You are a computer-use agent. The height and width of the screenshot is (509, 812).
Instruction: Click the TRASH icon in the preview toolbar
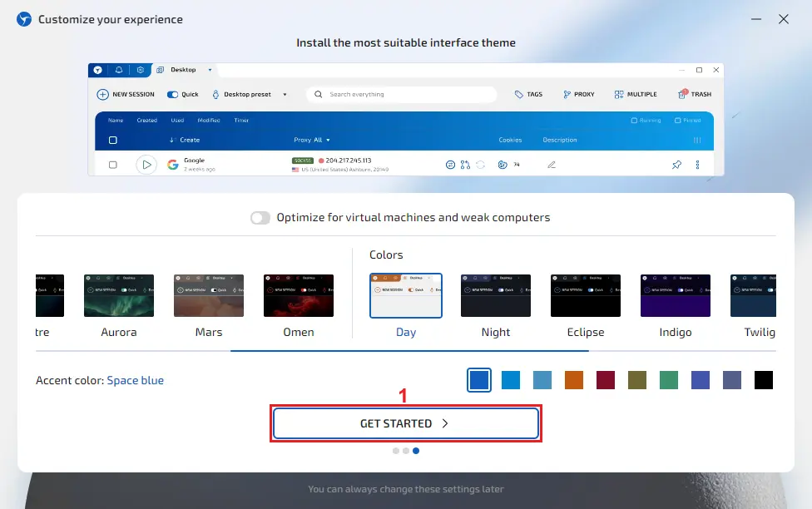pos(682,94)
